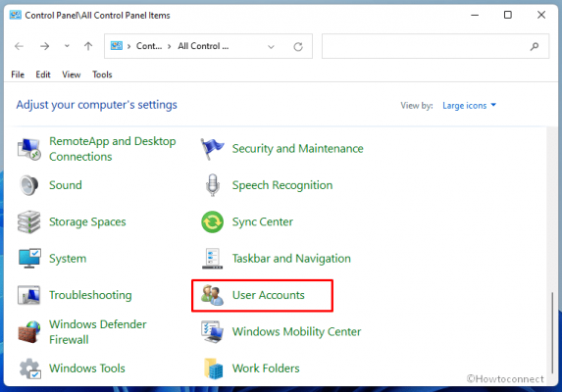Open the Sound link
This screenshot has height=392, width=562.
point(66,185)
